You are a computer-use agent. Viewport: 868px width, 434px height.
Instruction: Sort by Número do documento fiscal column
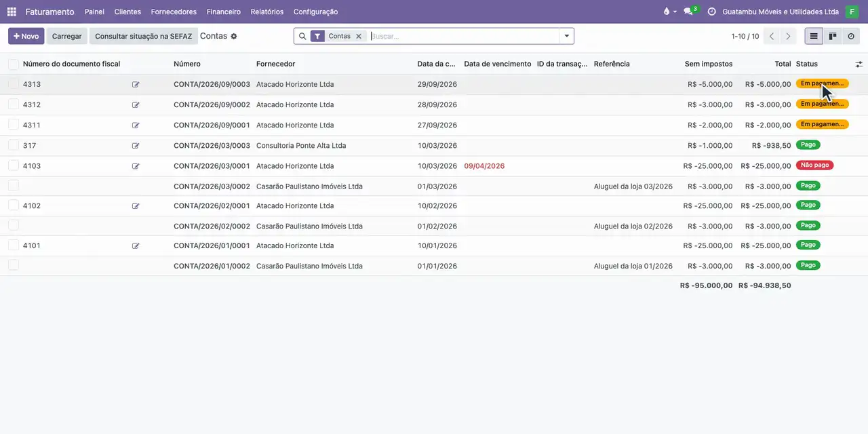pyautogui.click(x=71, y=64)
